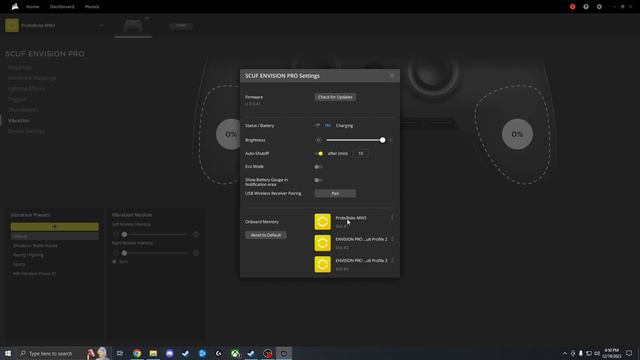This screenshot has height=360, width=640.
Task: Open the Murals tab in iCUE
Action: [92, 7]
